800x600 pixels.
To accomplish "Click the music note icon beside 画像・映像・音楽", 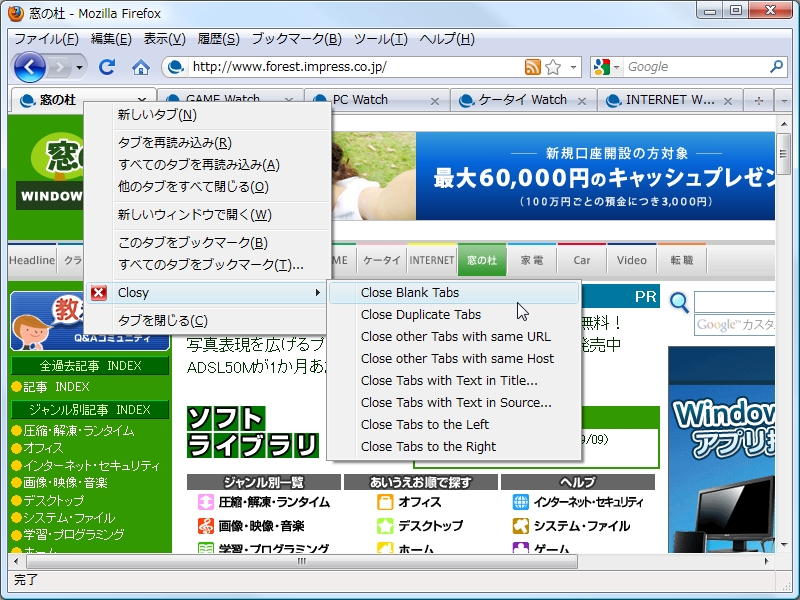I will pyautogui.click(x=204, y=526).
